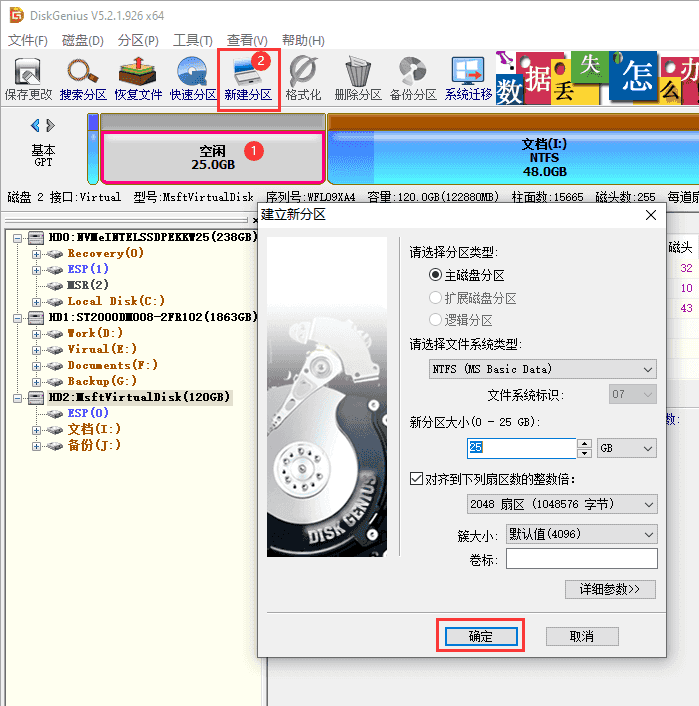The width and height of the screenshot is (699, 706).
Task: Select Primary partition (主磁盘分区) radio button
Action: pyautogui.click(x=435, y=275)
